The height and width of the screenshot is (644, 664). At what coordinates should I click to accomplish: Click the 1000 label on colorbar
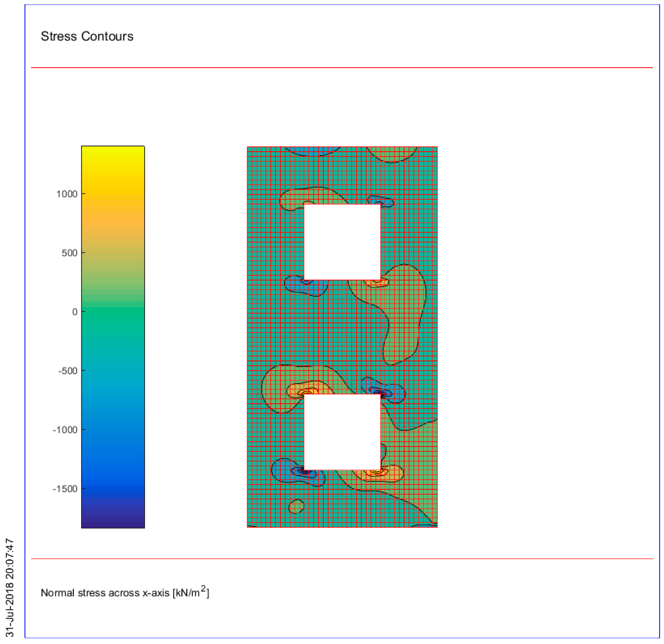67,194
